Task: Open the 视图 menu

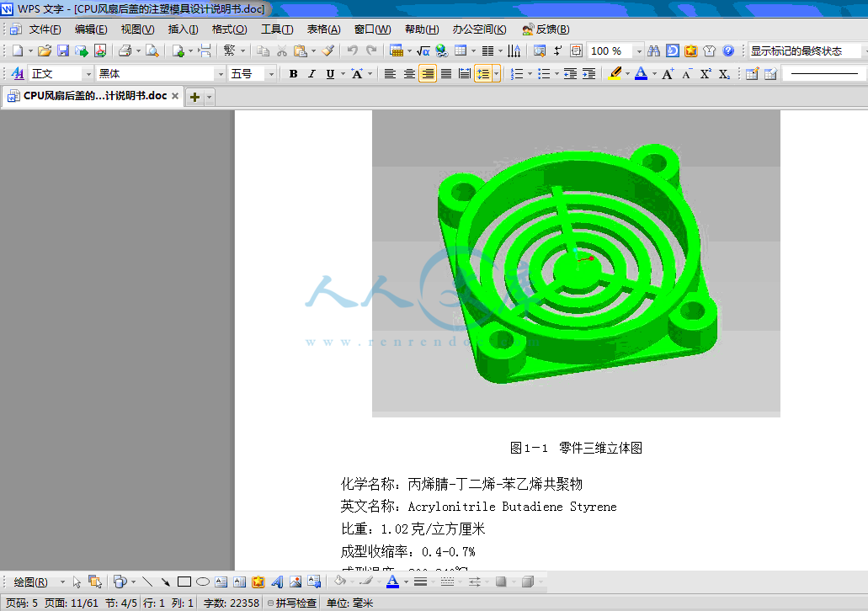Action: tap(137, 29)
